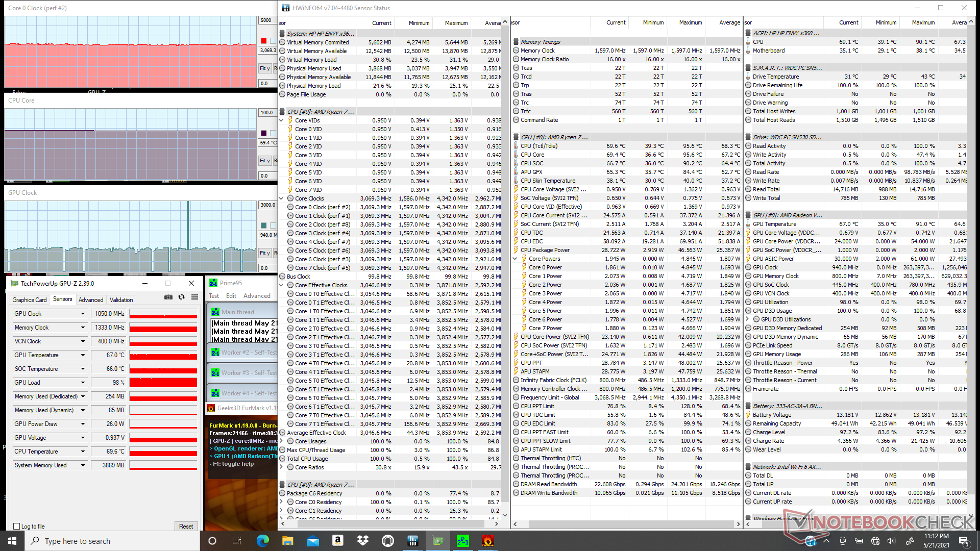
Task: Open Microsoft Edge from the taskbar
Action: pyautogui.click(x=262, y=541)
